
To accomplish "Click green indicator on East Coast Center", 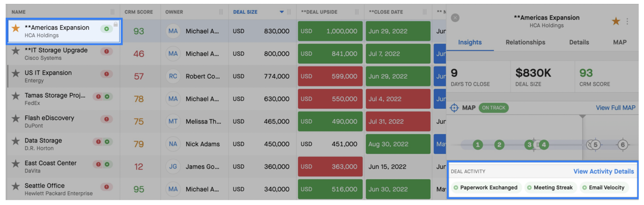I will [x=107, y=164].
